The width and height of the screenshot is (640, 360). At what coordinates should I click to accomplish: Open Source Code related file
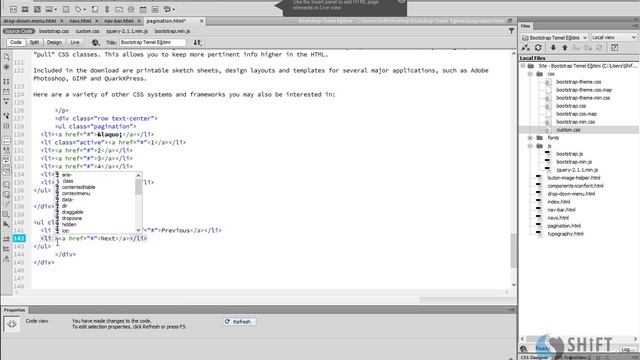pos(18,31)
